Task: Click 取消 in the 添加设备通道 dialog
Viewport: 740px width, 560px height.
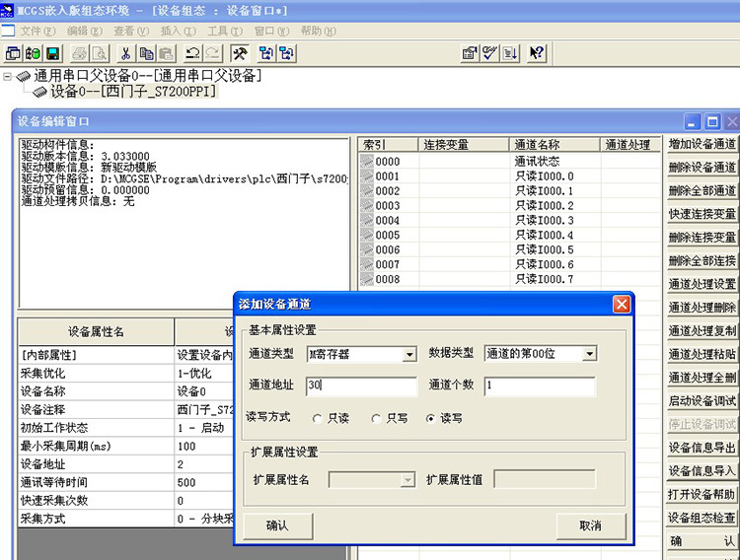Action: (590, 525)
